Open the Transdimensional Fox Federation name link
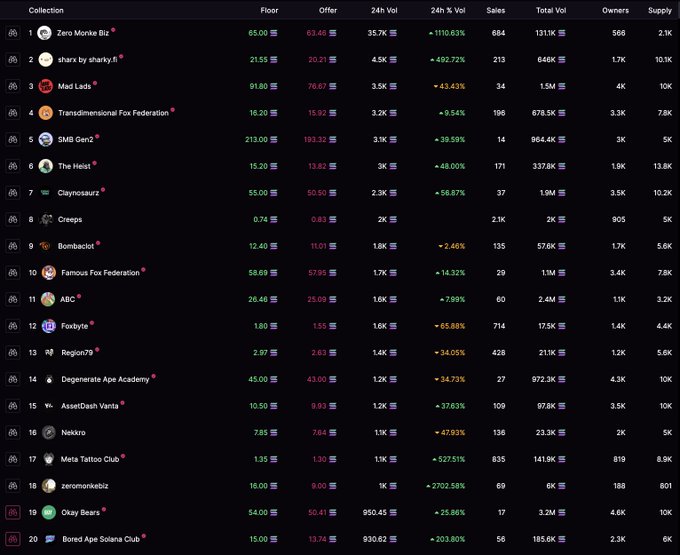This screenshot has width=680, height=555. click(x=113, y=113)
